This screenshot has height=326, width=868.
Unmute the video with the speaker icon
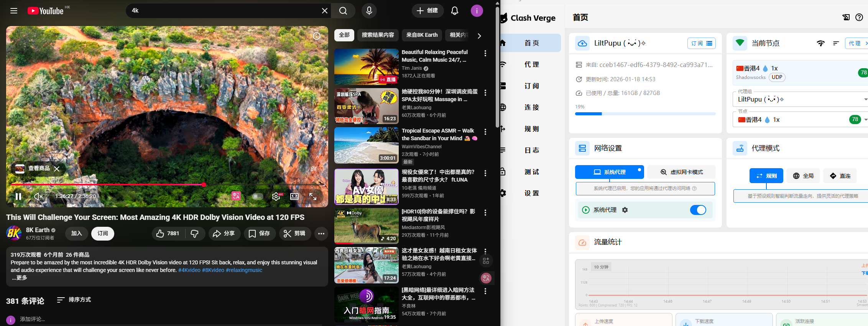pos(38,197)
